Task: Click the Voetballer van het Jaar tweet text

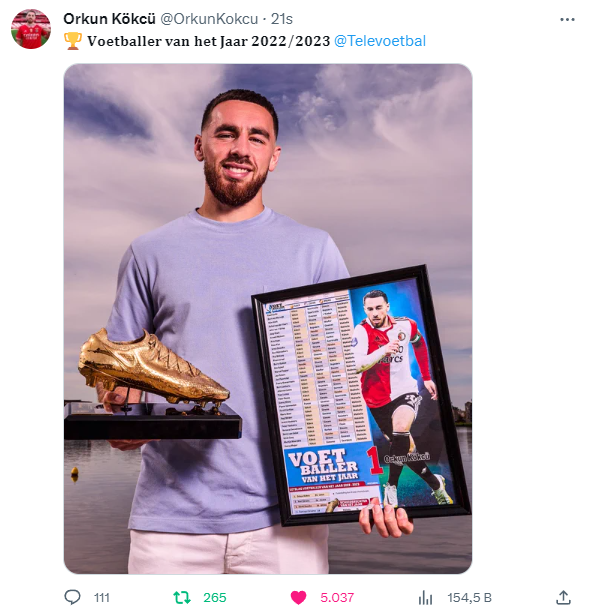Action: pos(209,41)
